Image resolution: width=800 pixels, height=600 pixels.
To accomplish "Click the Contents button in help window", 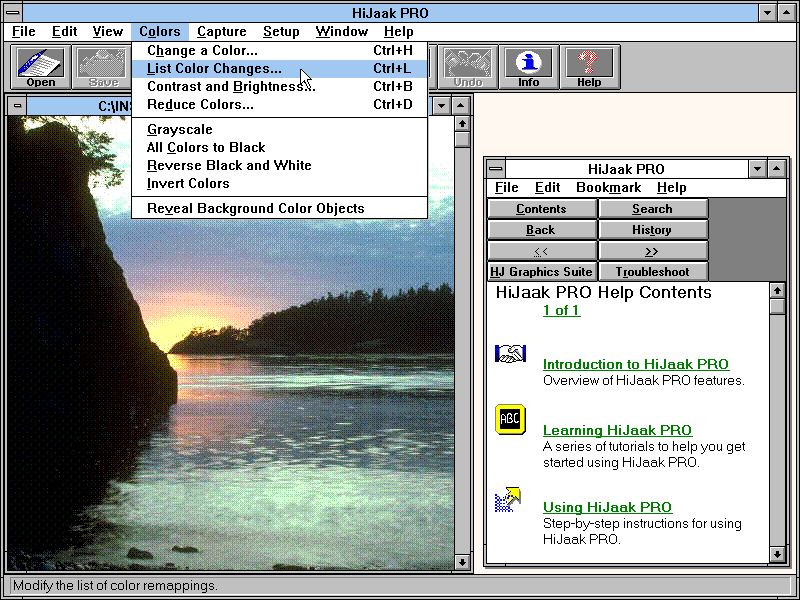I will tap(542, 209).
